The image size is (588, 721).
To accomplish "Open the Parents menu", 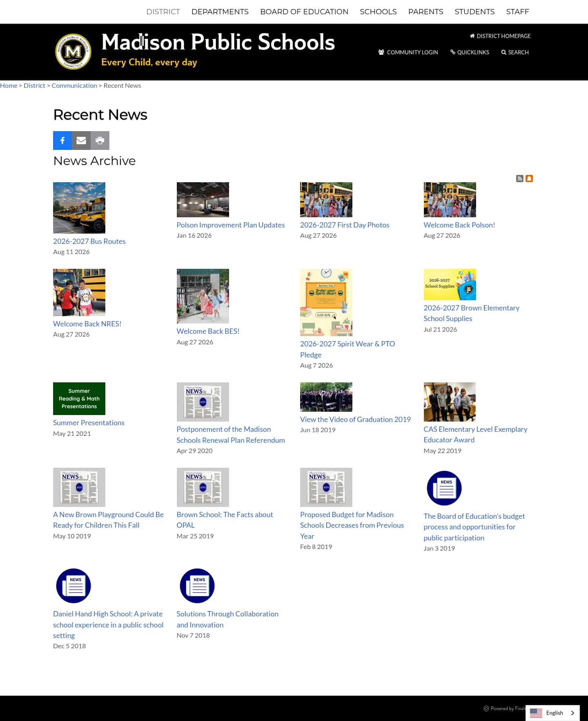I will (425, 12).
